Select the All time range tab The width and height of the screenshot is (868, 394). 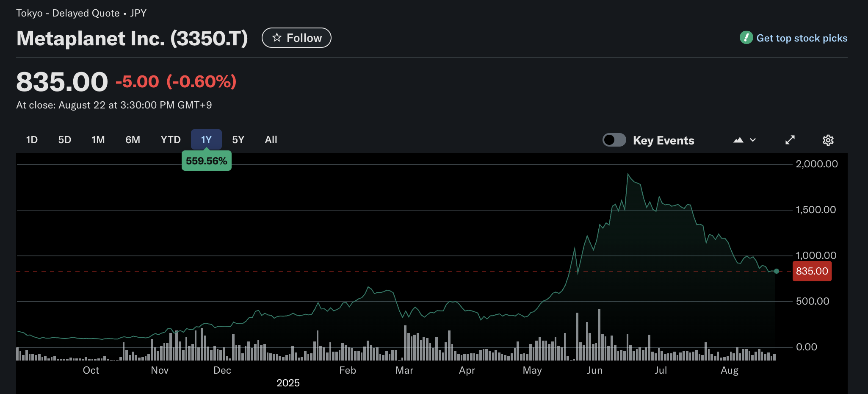click(x=271, y=139)
